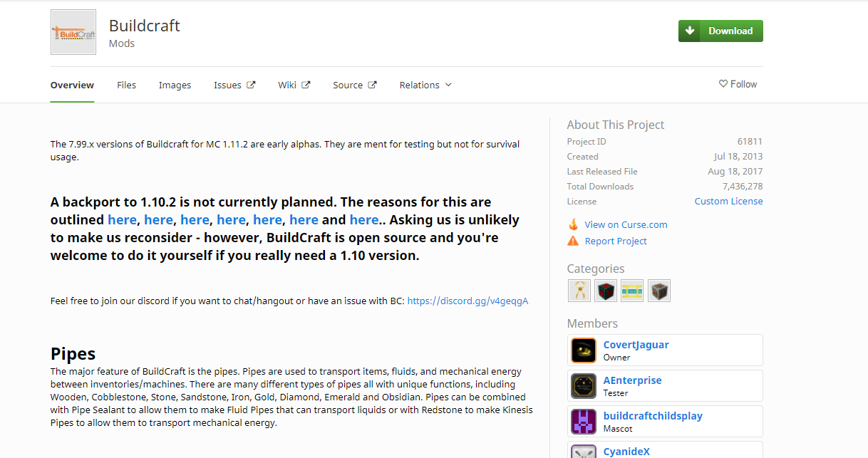Open the discord.gg/v4geqgA invite link
The height and width of the screenshot is (458, 868).
coord(467,301)
